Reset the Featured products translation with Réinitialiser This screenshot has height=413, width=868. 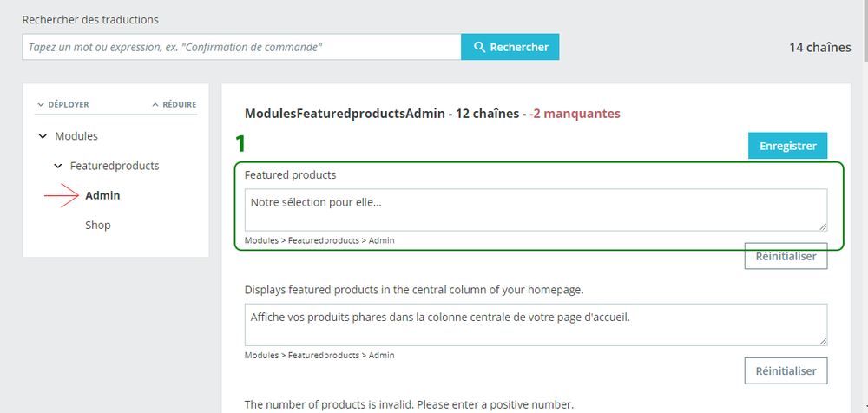click(786, 256)
